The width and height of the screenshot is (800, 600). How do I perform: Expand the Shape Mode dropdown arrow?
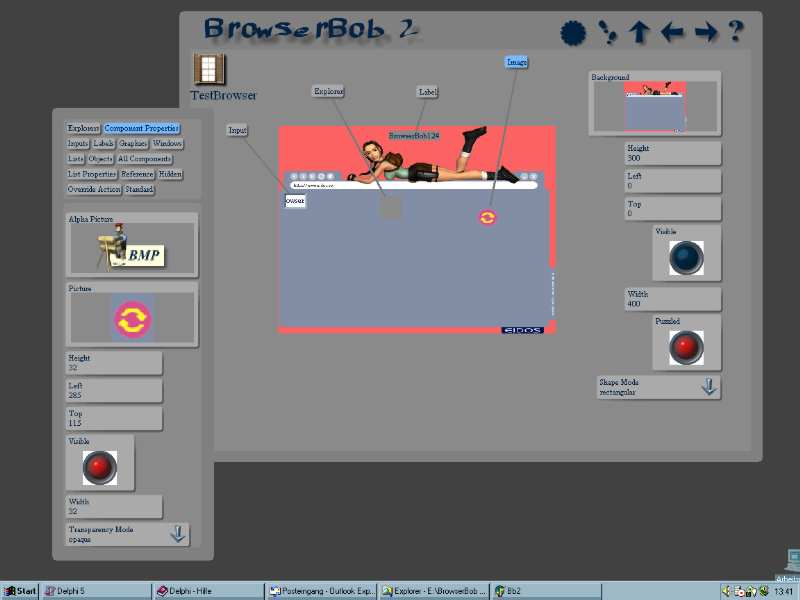click(x=709, y=387)
